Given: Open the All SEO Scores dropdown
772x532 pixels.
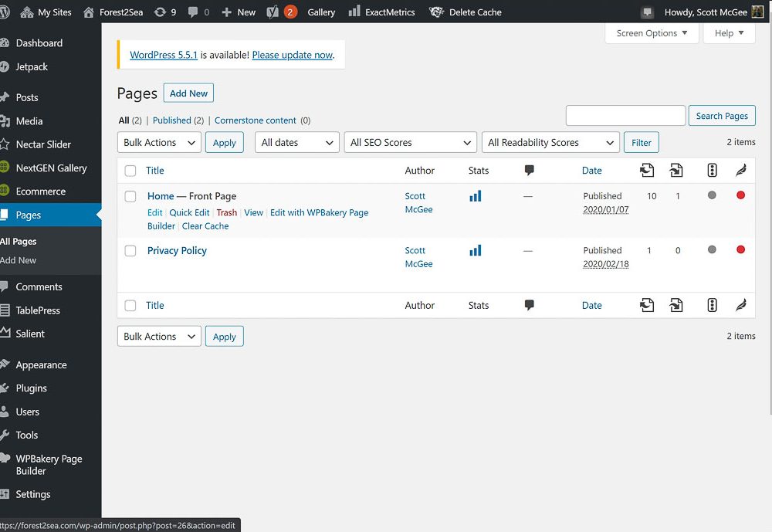Looking at the screenshot, I should pyautogui.click(x=410, y=143).
